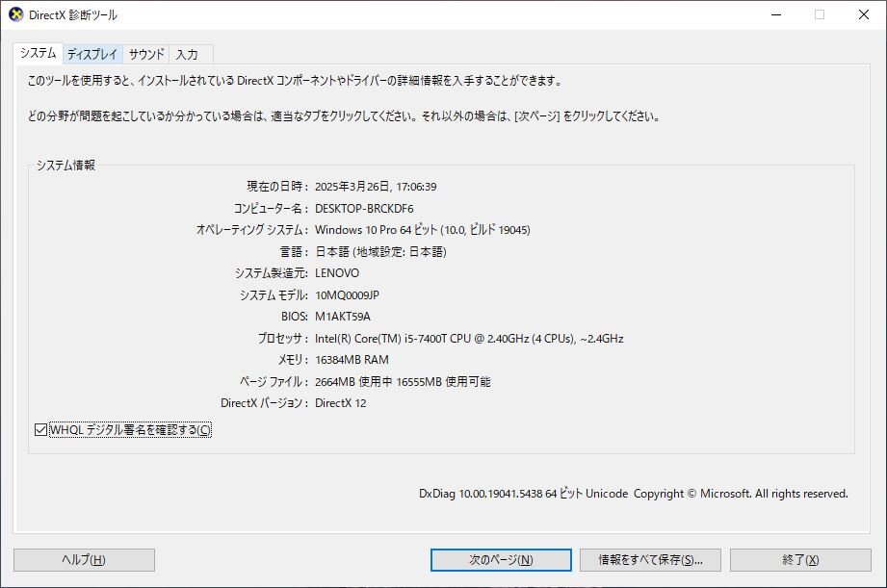
Task: Open ヘルプ from the bottom left
Action: 84,559
